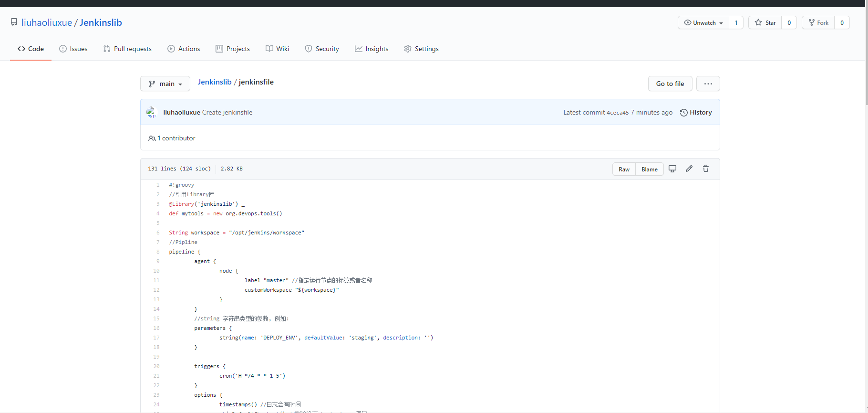Go to Jenkinslib breadcrumb root folder
The image size is (868, 413).
point(215,82)
